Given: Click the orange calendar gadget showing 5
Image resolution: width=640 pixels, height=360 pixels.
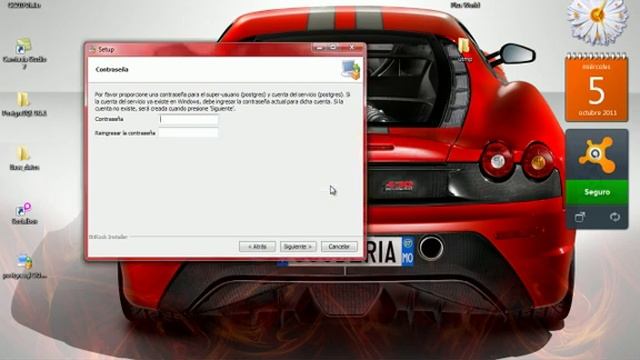Looking at the screenshot, I should [x=596, y=88].
